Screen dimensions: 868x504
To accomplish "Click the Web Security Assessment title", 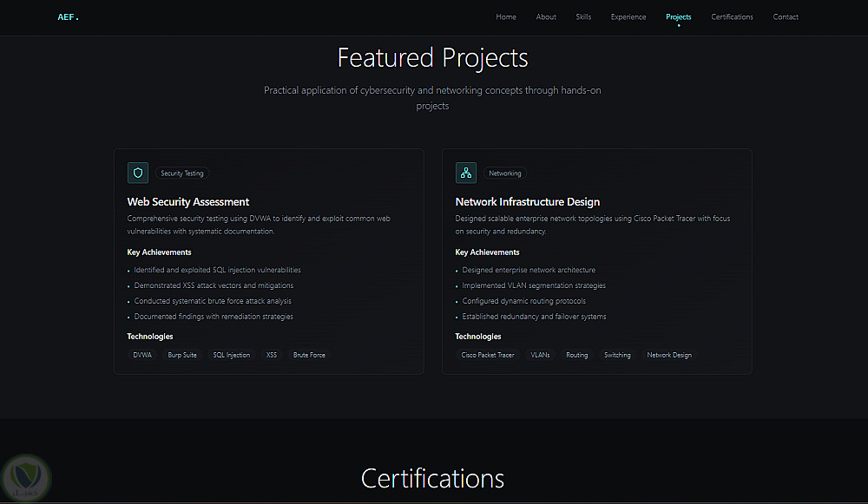I will 188,202.
